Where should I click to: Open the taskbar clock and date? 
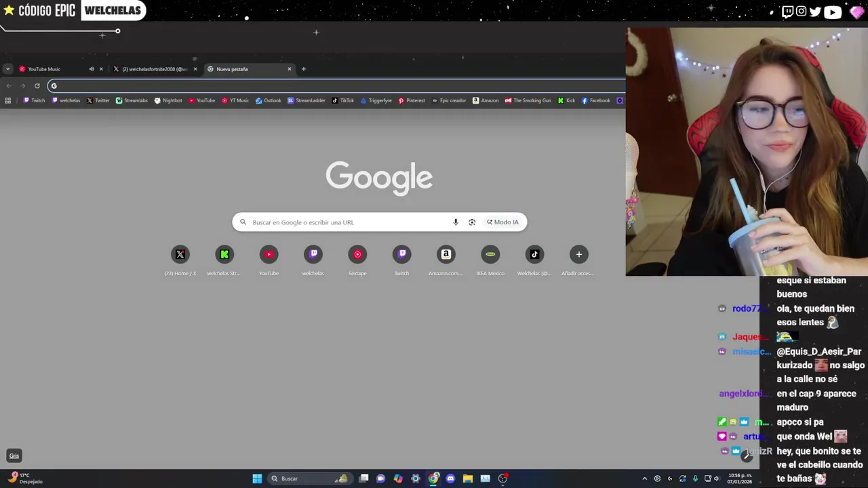[x=740, y=479]
